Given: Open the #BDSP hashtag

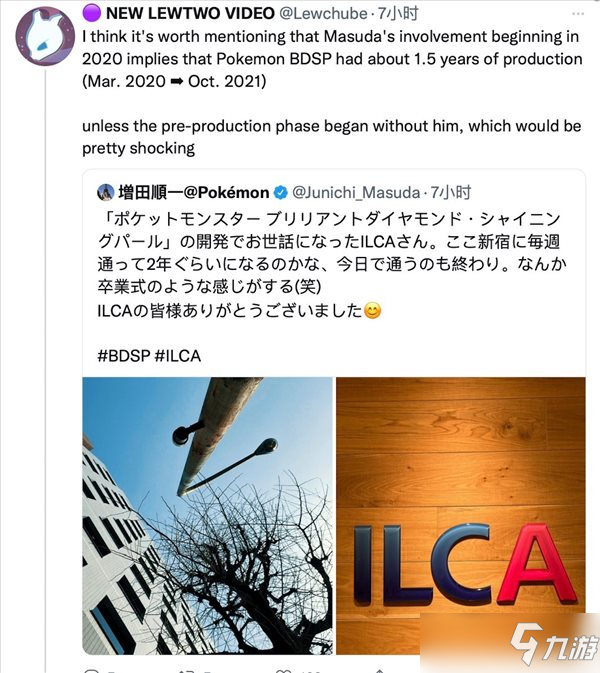Looking at the screenshot, I should click(124, 356).
